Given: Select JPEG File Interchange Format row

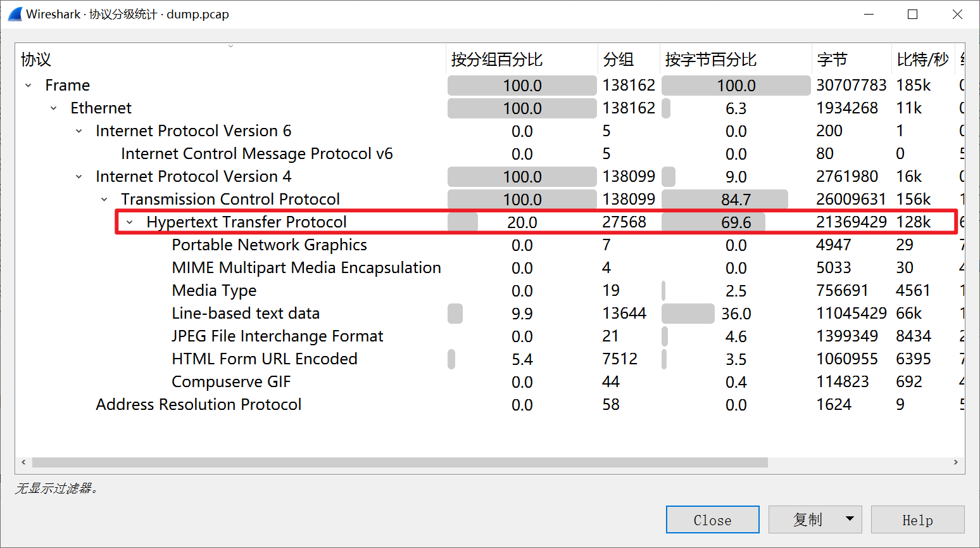Looking at the screenshot, I should (277, 336).
